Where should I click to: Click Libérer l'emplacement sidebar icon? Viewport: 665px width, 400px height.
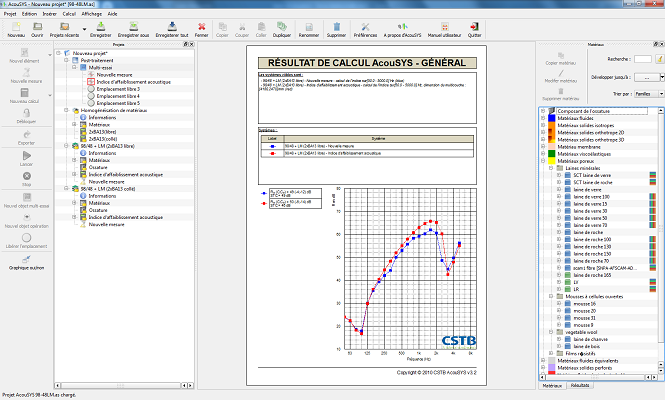[x=26, y=238]
